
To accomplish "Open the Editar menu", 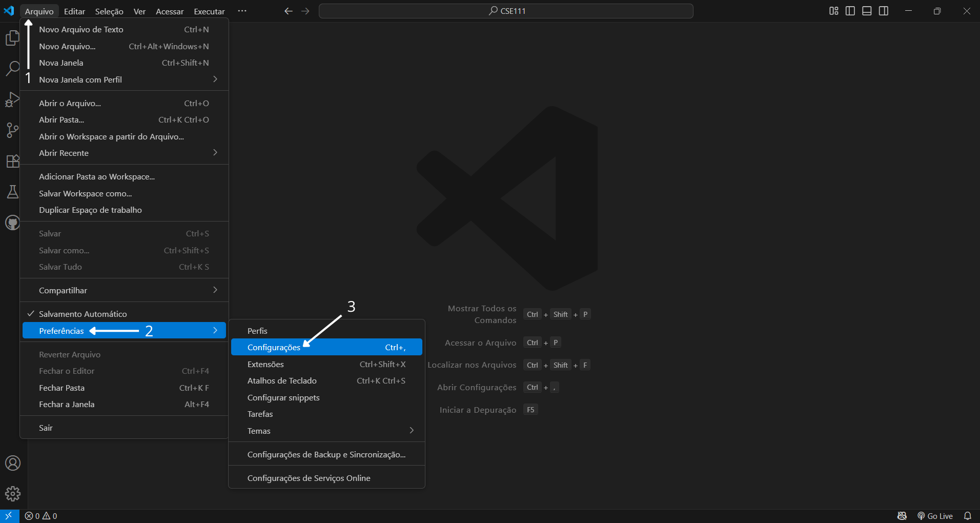I will click(74, 11).
